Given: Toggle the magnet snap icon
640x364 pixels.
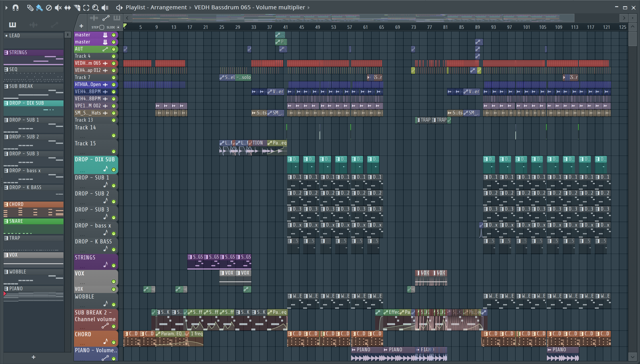Looking at the screenshot, I should (16, 8).
